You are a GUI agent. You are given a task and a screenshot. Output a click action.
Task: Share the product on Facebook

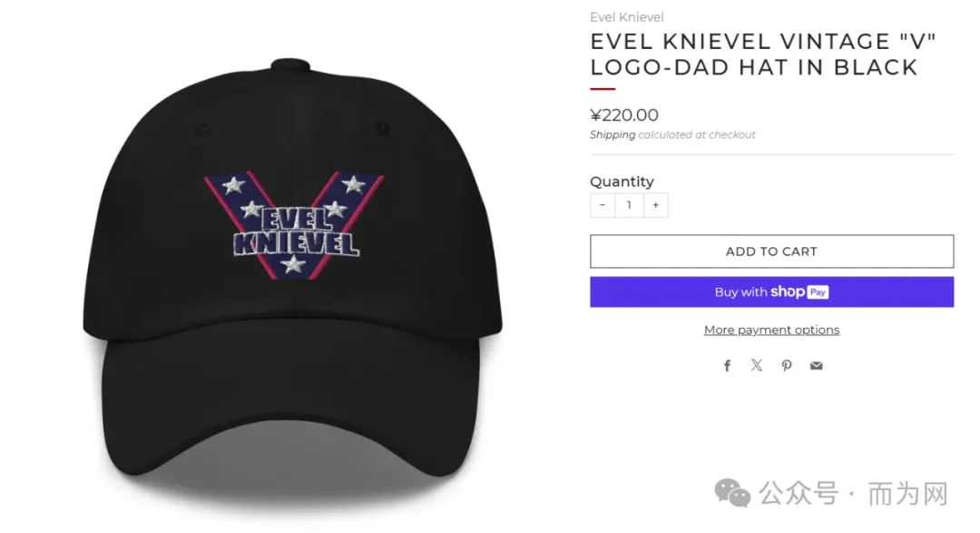[x=727, y=366]
